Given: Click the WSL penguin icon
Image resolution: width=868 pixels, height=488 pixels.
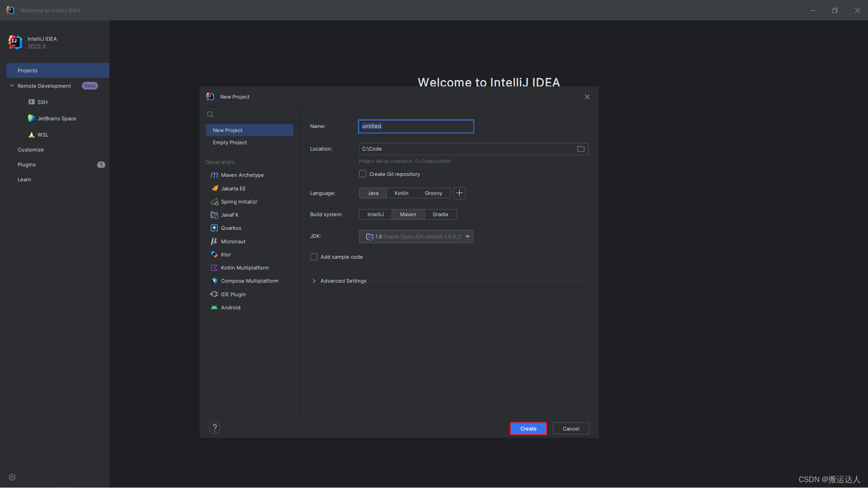Looking at the screenshot, I should click(x=31, y=135).
